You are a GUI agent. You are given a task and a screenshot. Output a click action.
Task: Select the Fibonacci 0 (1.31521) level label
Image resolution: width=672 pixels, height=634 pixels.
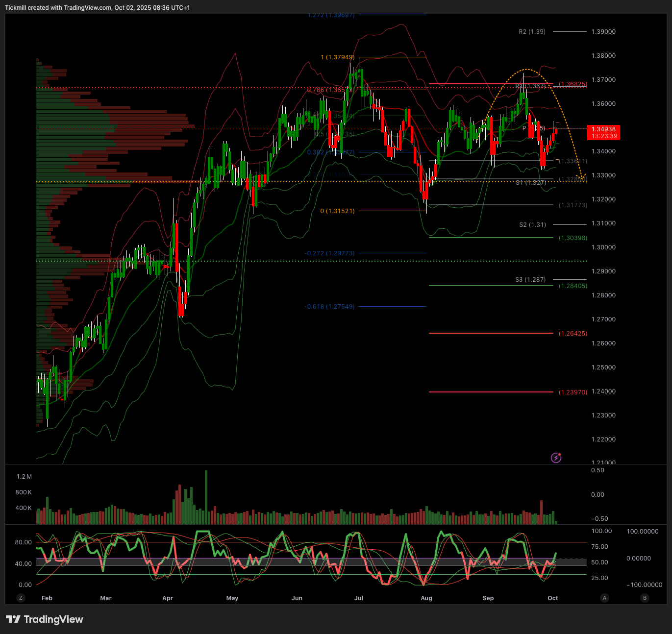[x=337, y=211]
